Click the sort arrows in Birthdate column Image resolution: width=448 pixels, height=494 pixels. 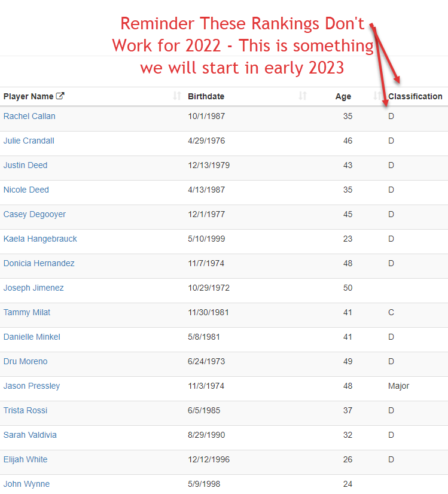(303, 96)
